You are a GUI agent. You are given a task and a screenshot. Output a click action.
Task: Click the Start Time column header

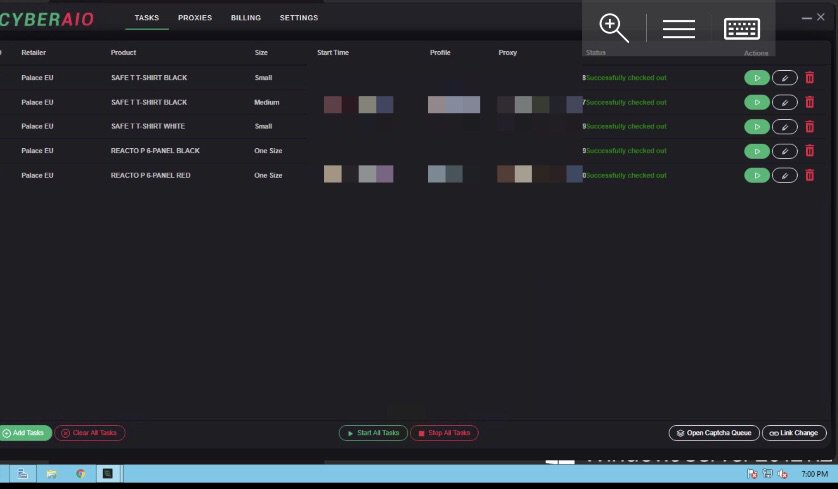pos(333,52)
